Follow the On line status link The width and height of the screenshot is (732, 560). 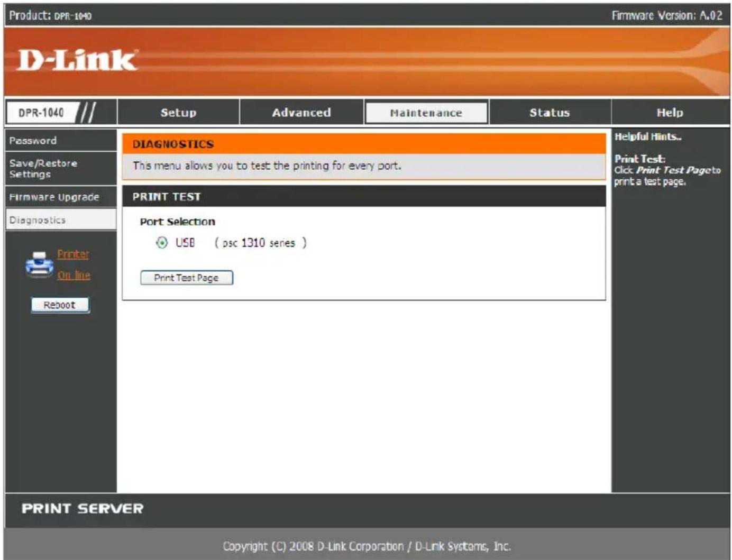(74, 275)
